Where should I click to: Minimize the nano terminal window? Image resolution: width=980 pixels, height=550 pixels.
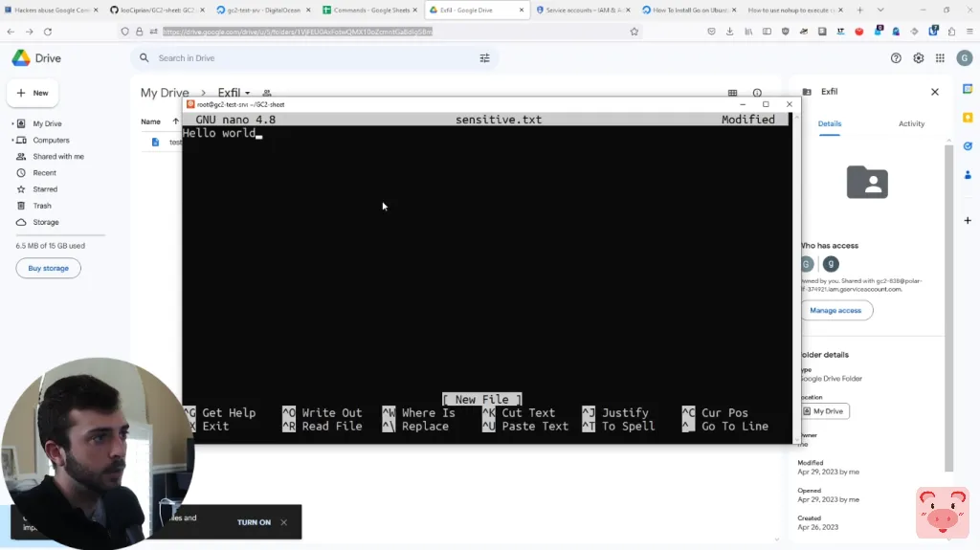[743, 104]
